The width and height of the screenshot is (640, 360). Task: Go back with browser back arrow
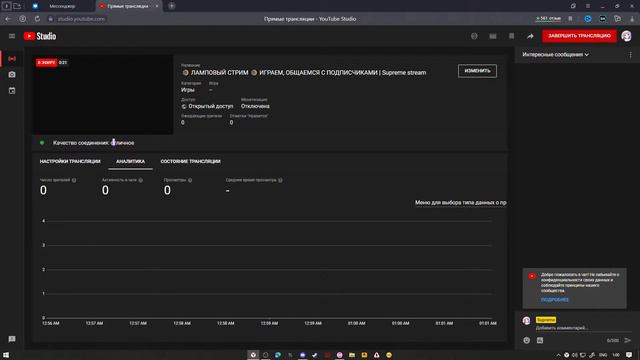[8, 19]
